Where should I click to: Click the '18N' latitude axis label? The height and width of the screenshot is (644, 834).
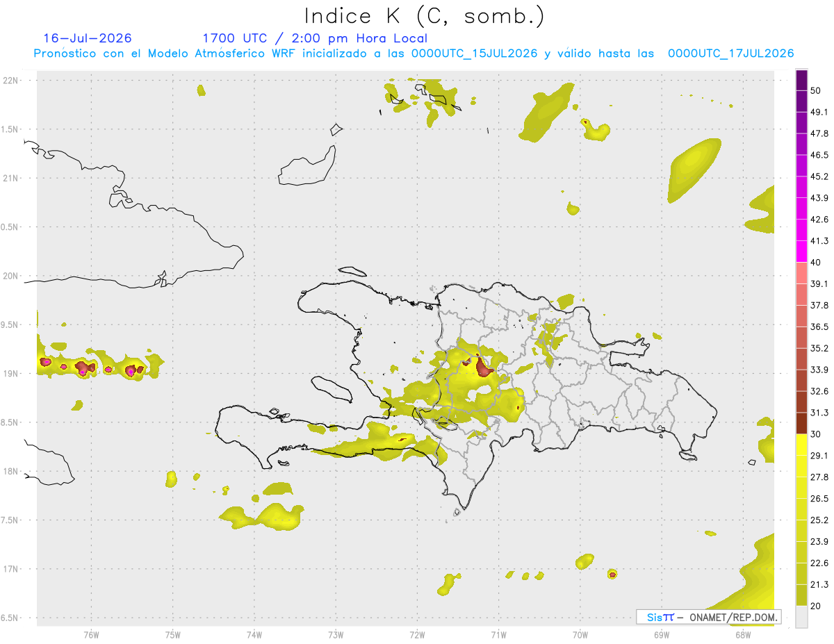[x=10, y=472]
